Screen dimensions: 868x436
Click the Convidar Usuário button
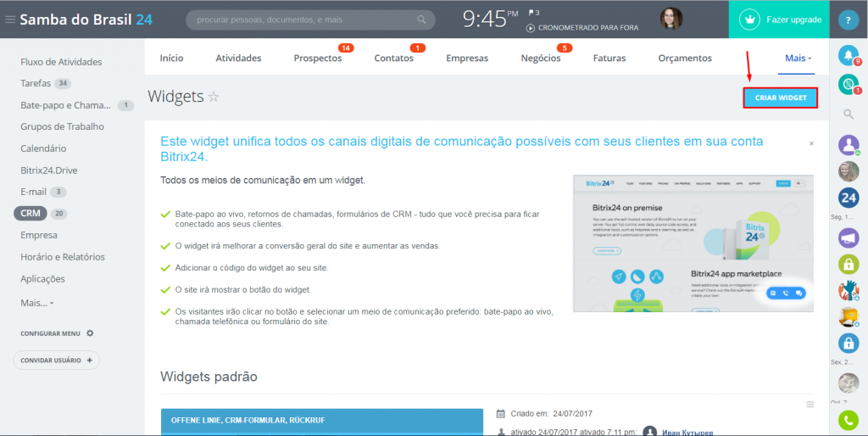tap(57, 361)
